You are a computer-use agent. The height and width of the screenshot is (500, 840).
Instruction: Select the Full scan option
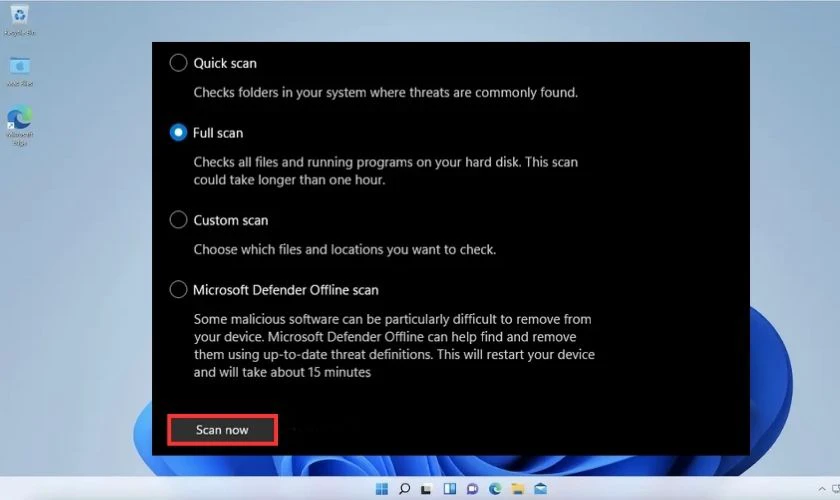point(178,132)
